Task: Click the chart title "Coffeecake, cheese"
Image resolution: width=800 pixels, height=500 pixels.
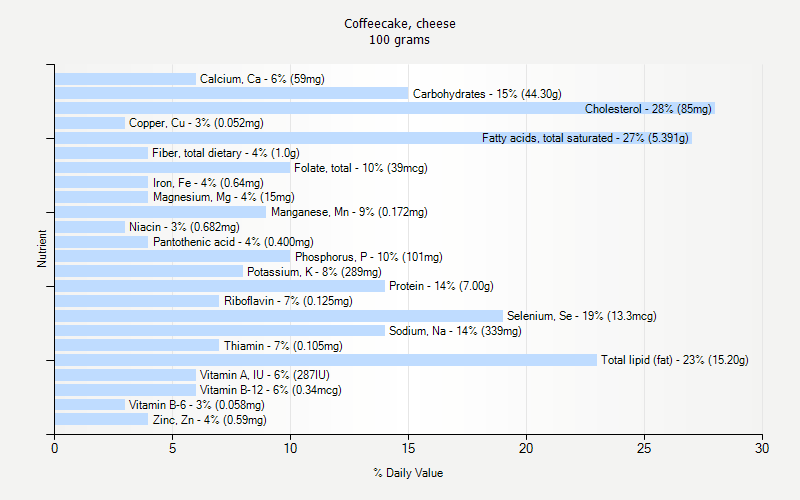Action: point(399,24)
